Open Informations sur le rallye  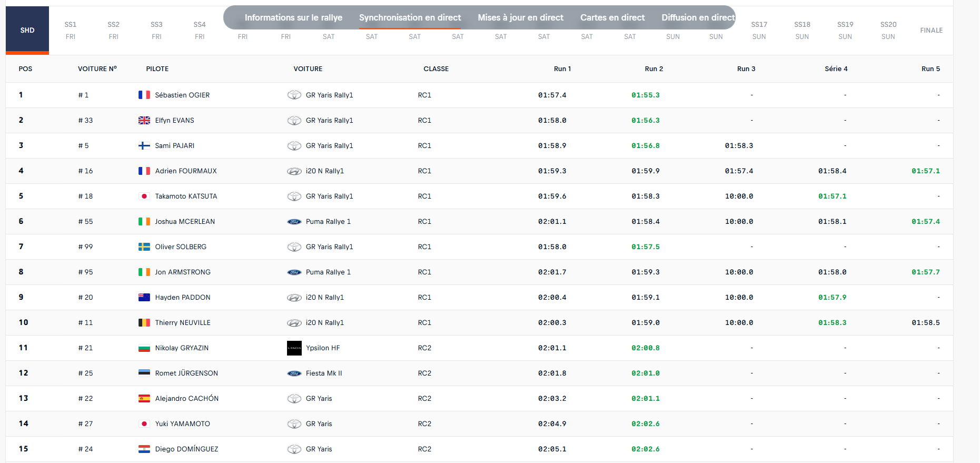[x=293, y=17]
